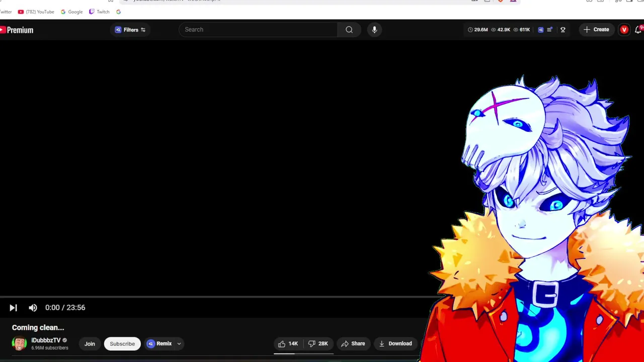Like the video with 14K thumbs up
This screenshot has width=644, height=362.
click(288, 344)
